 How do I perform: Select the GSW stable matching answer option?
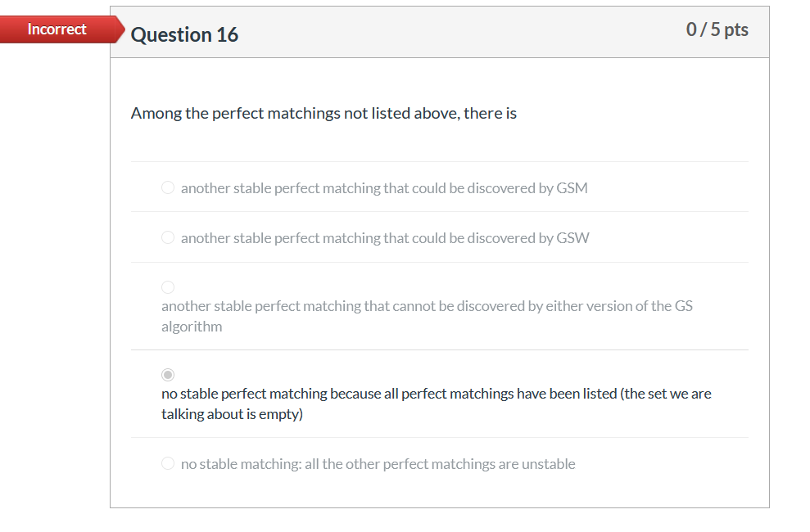pos(168,237)
